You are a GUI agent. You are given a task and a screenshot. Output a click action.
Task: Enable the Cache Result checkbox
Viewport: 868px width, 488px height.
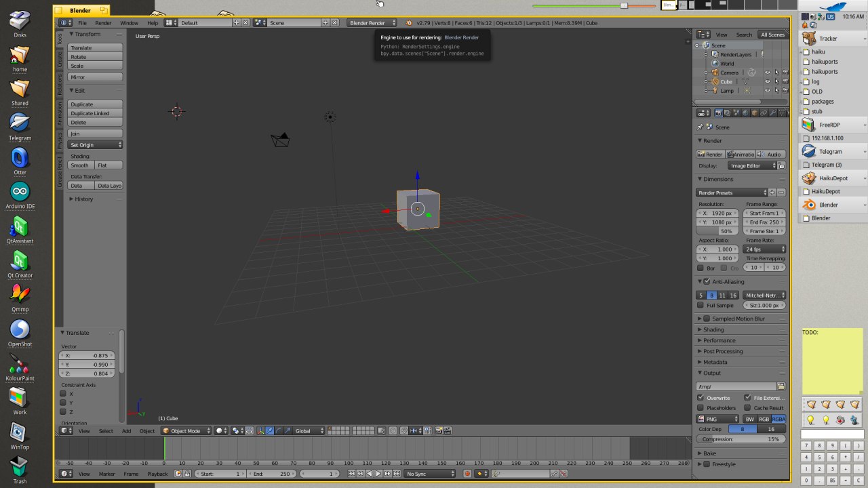coord(747,408)
